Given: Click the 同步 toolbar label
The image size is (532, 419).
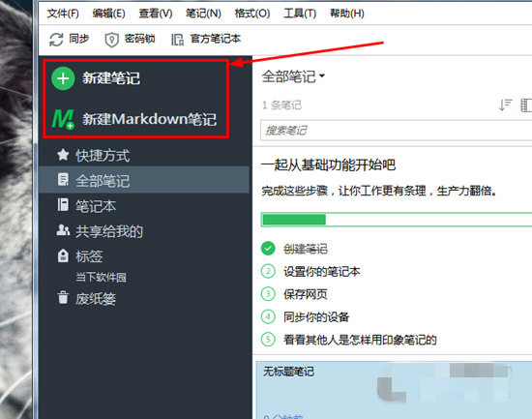Looking at the screenshot, I should [79, 39].
